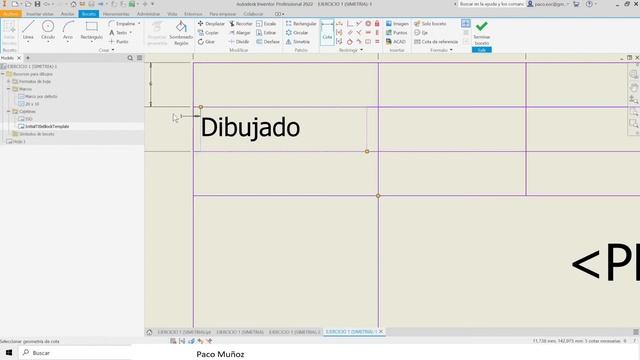Screen dimensions: 640x360
Task: Click the lock constraint icon in Restringir
Action: 377,24
